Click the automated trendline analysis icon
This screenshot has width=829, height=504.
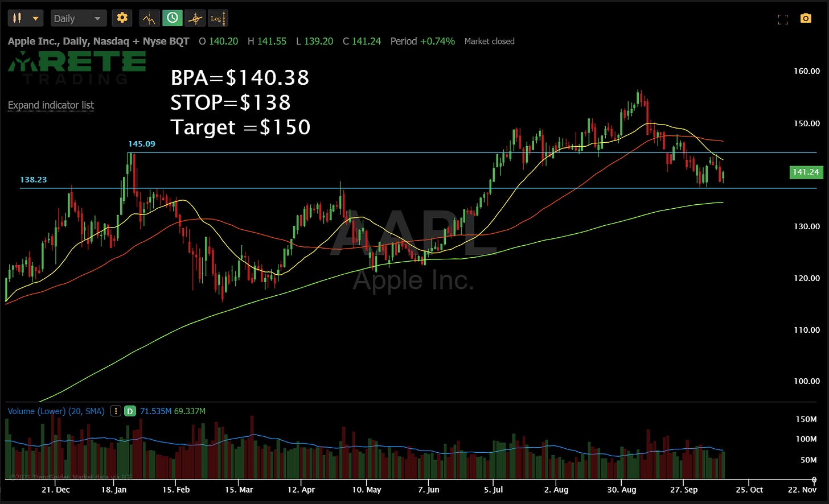coord(149,18)
